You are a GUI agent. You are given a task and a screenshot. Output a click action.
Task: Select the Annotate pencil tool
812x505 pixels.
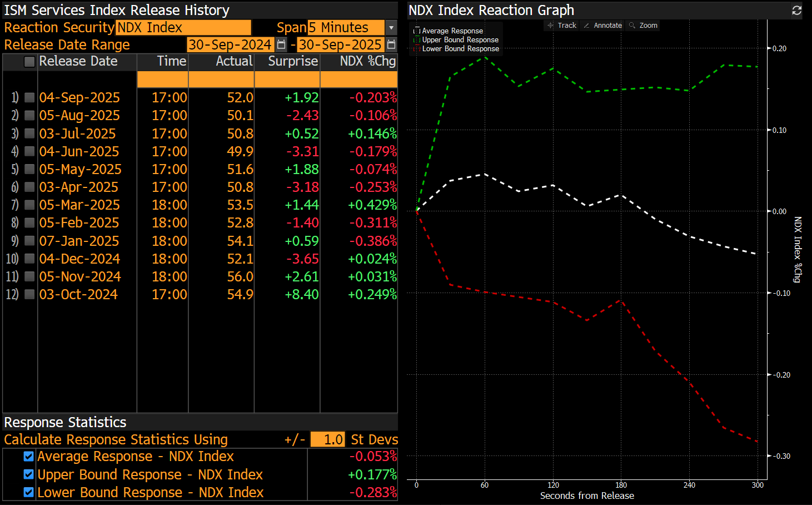(602, 26)
